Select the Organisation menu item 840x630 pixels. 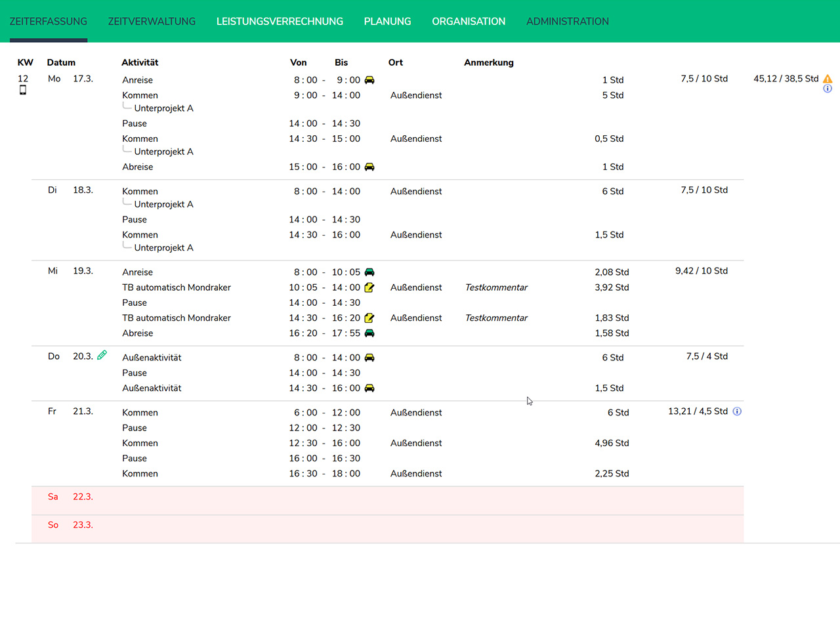tap(469, 22)
